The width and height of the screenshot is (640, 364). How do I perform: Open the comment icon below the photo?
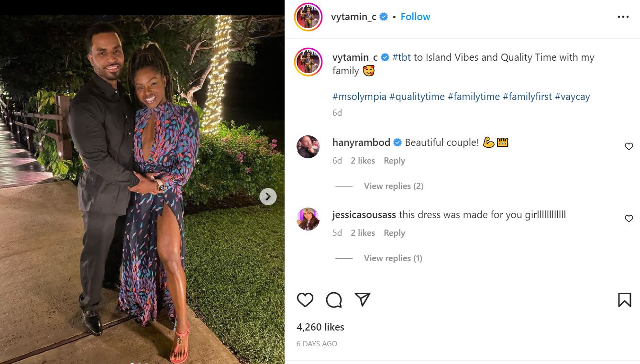pos(334,300)
